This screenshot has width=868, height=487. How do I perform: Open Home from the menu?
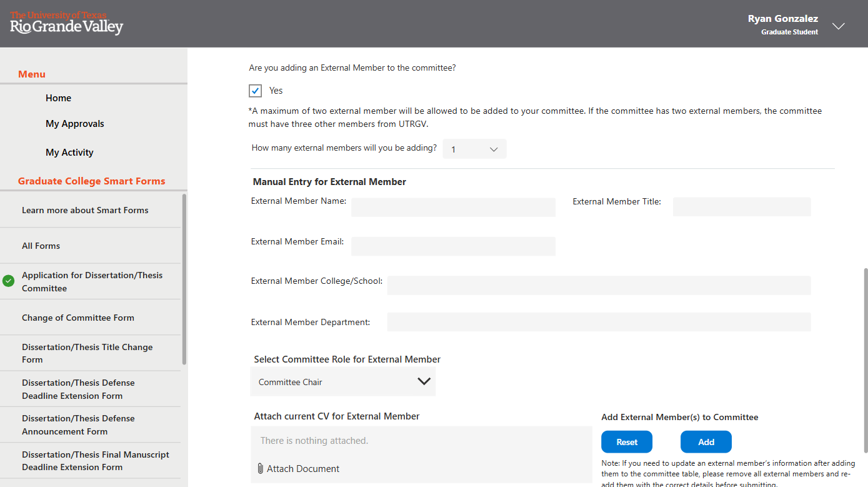tap(58, 98)
